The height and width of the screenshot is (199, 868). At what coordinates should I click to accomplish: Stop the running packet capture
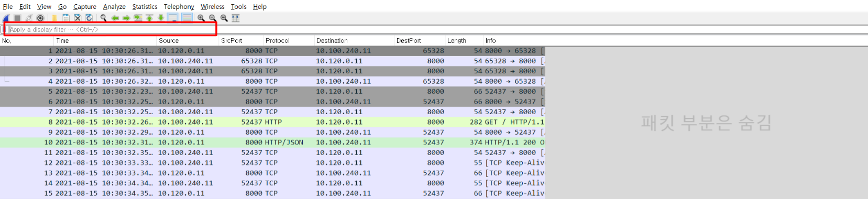click(x=17, y=18)
